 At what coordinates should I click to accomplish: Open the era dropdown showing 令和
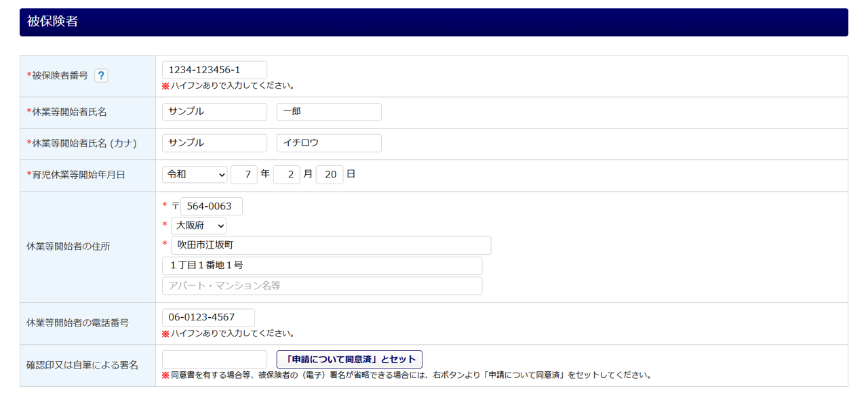pos(195,175)
